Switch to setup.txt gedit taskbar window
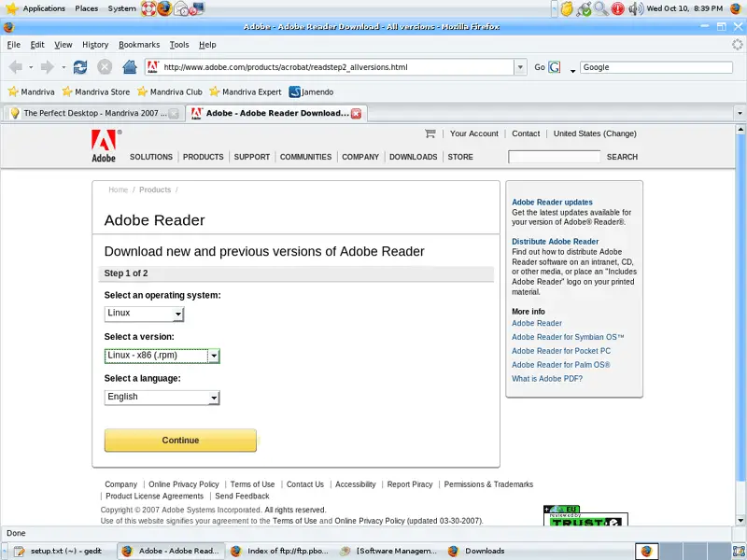 (59, 551)
